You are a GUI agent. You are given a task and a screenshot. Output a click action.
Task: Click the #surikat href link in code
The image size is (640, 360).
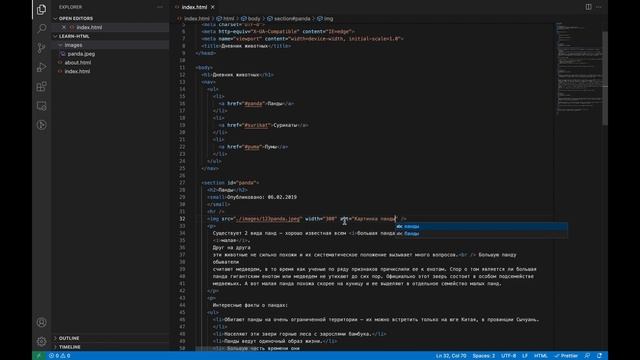point(256,125)
